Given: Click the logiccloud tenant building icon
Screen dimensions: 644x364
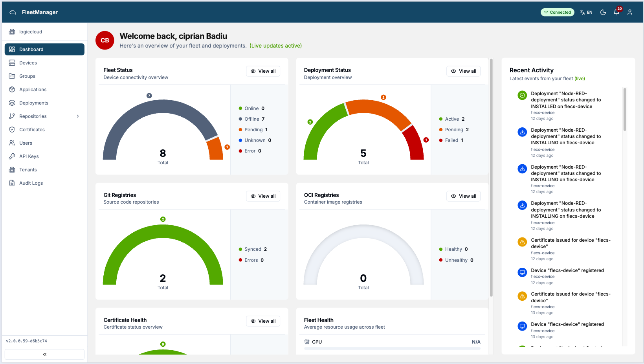Looking at the screenshot, I should pyautogui.click(x=12, y=32).
